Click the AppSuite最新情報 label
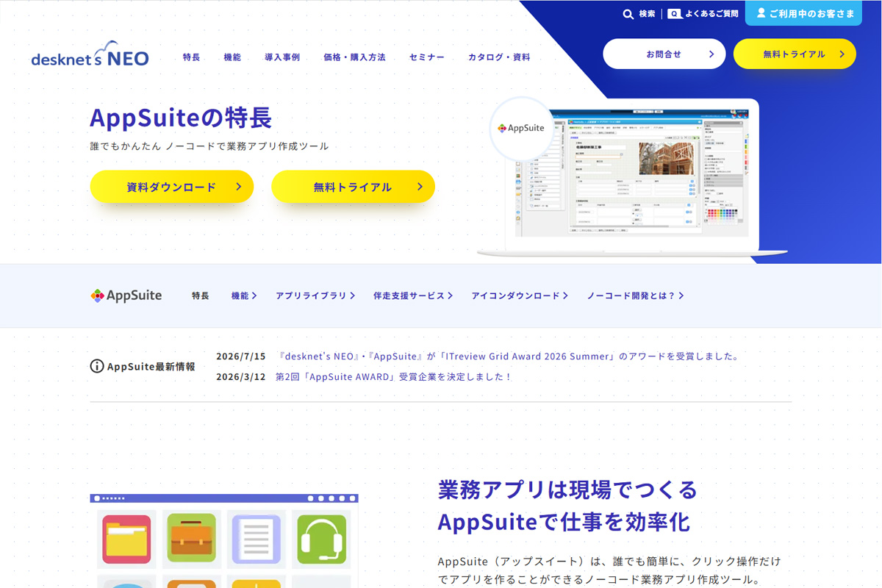The image size is (882, 588). [151, 366]
